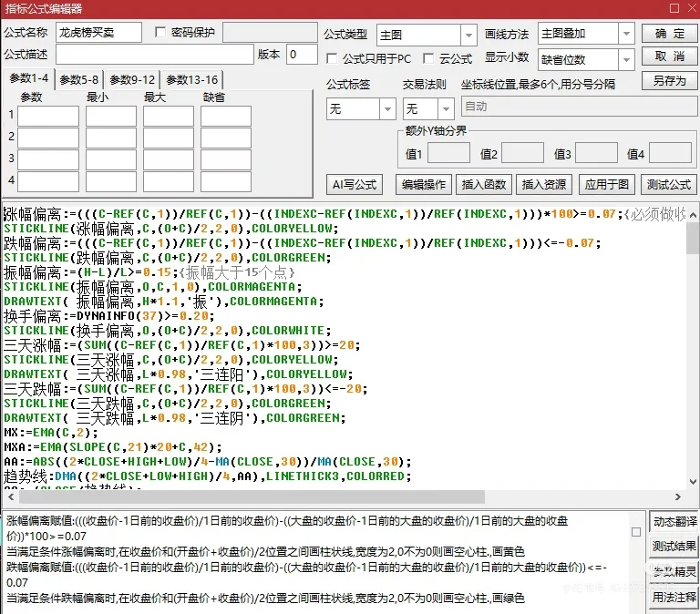Click the 公式描述 input field
Image resolution: width=700 pixels, height=614 pixels.
[x=154, y=55]
